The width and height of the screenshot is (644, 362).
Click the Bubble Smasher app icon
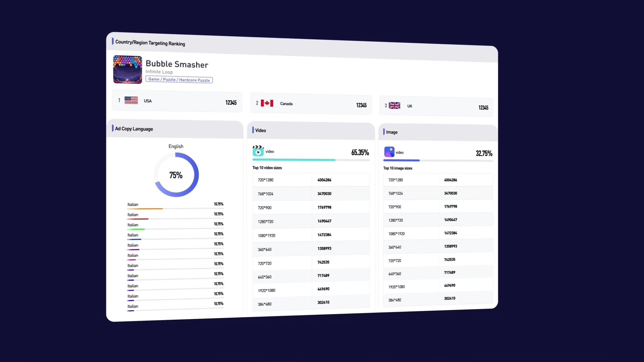pyautogui.click(x=127, y=69)
